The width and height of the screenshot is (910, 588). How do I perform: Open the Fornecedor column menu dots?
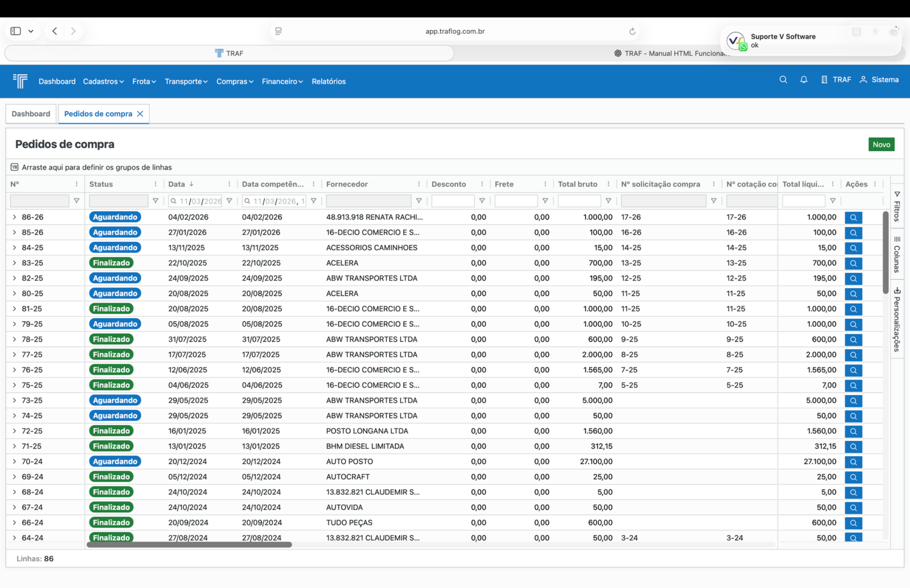click(x=419, y=184)
